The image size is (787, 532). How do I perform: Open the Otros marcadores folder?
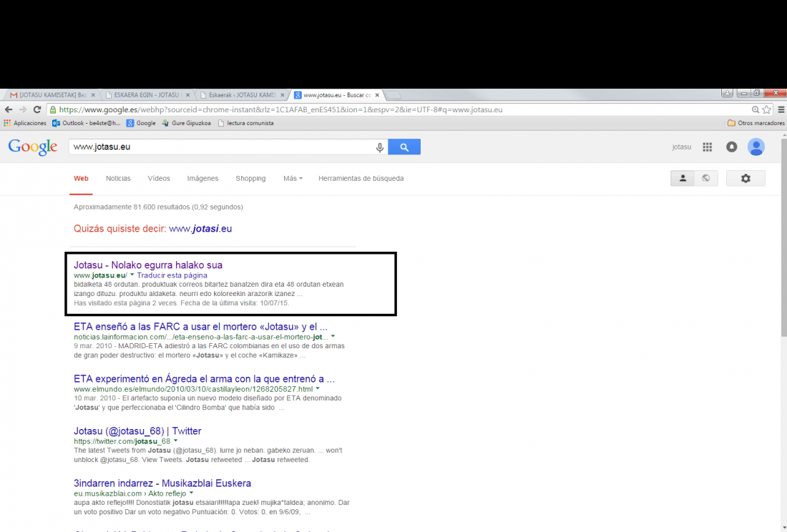pyautogui.click(x=756, y=123)
